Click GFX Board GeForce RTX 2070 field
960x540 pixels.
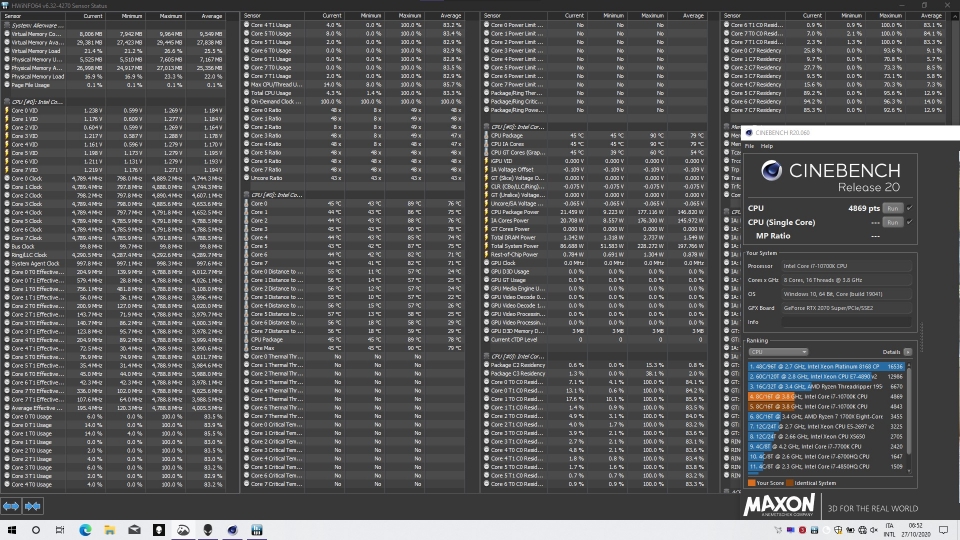(847, 308)
